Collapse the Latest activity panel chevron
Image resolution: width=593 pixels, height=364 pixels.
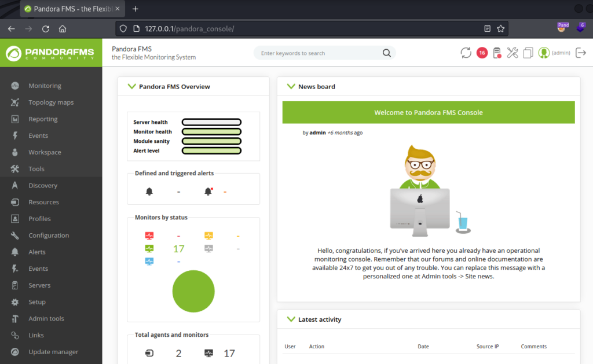click(x=291, y=319)
